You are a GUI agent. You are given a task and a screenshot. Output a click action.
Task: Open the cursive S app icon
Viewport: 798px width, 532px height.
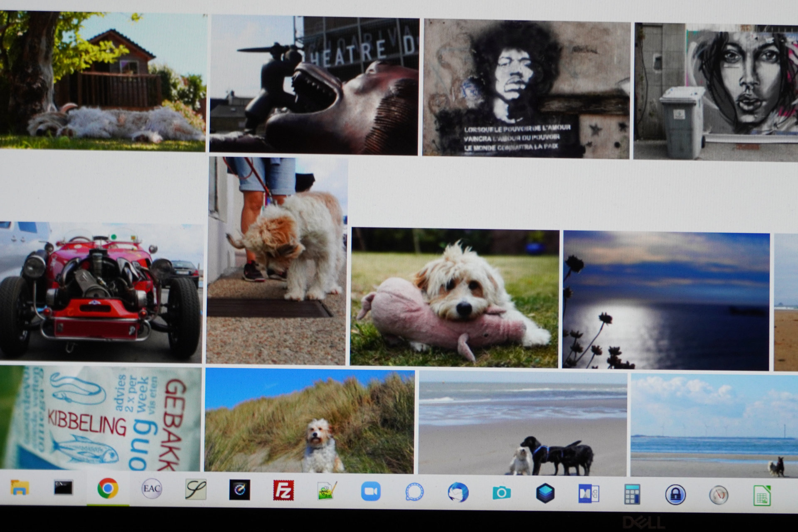[196, 490]
